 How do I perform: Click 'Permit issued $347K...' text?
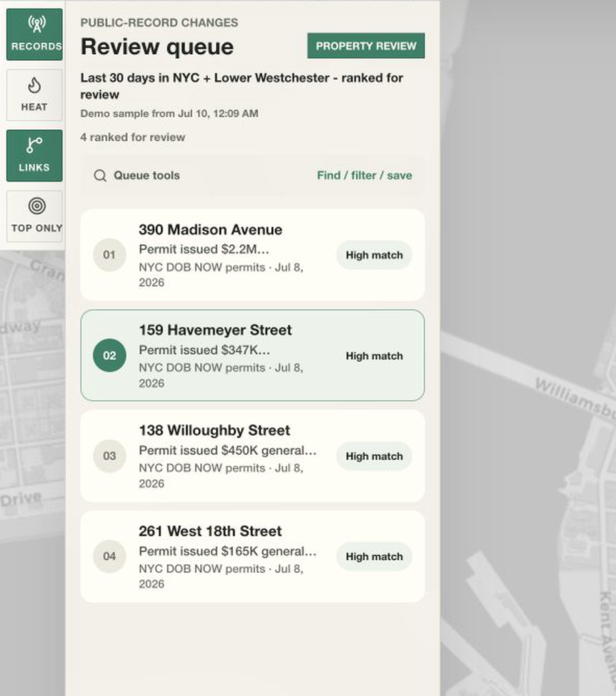pyautogui.click(x=204, y=350)
